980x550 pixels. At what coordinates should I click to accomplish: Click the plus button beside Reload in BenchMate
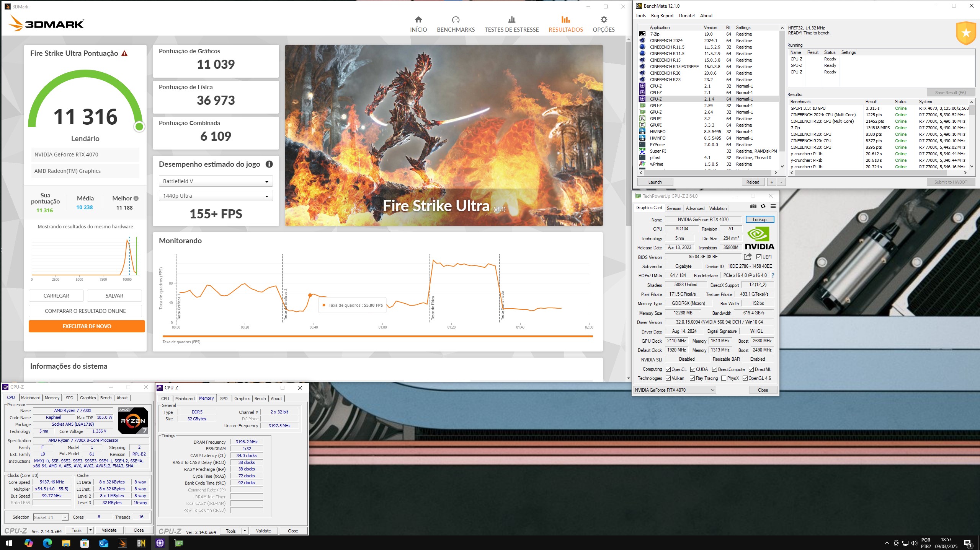coord(771,182)
